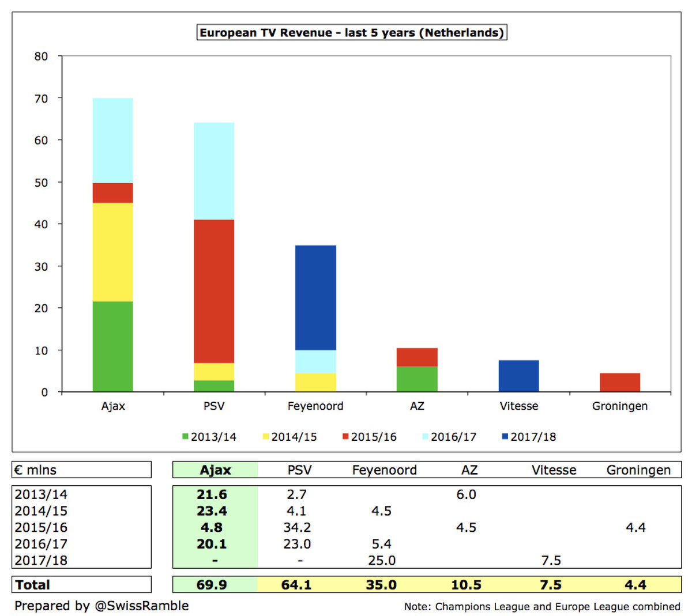This screenshot has height=616, width=692.
Task: Click PSV's red 2015/16 bar segment
Action: [214, 292]
